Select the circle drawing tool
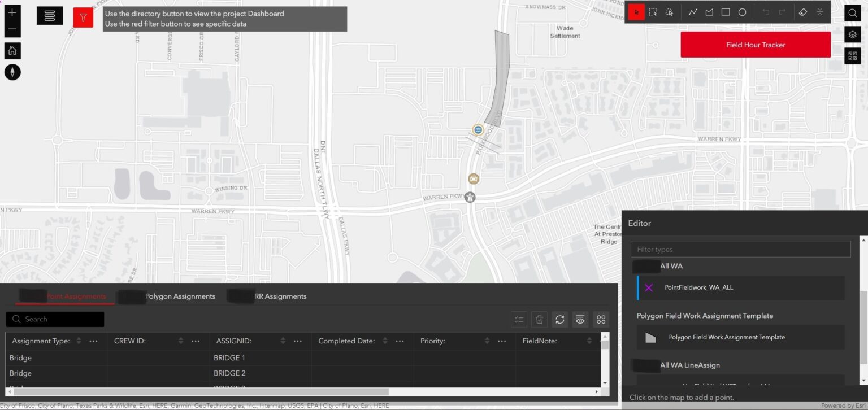 [742, 12]
